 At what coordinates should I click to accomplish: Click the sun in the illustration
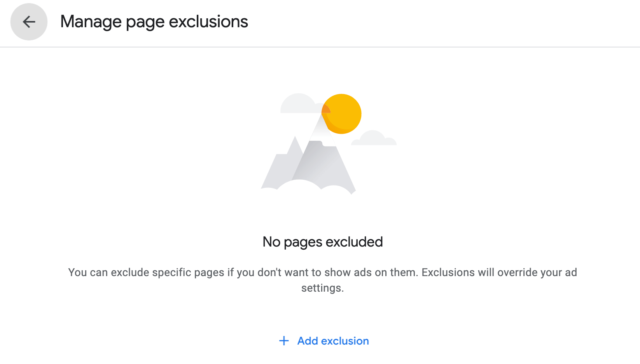coord(342,114)
